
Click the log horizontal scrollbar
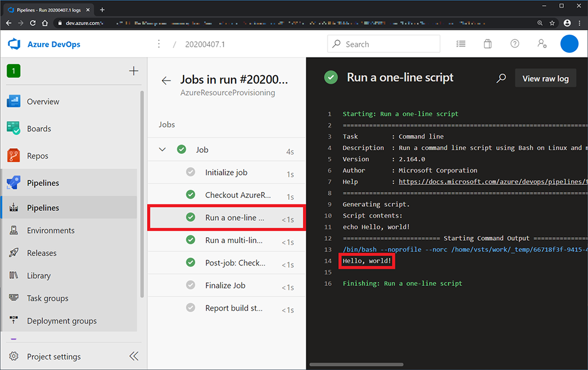click(357, 364)
